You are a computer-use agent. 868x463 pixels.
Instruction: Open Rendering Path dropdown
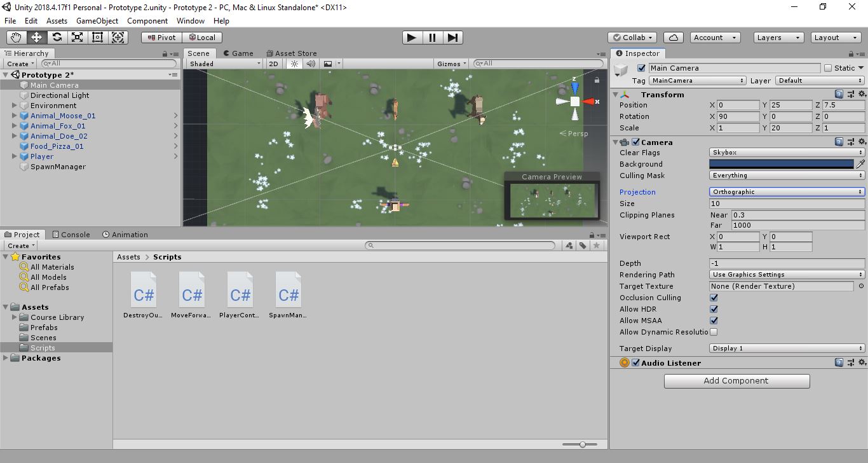click(787, 275)
